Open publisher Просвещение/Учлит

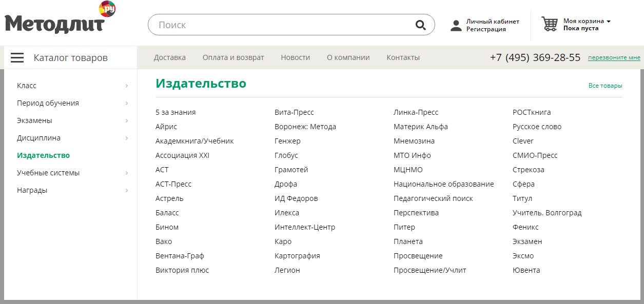(430, 270)
